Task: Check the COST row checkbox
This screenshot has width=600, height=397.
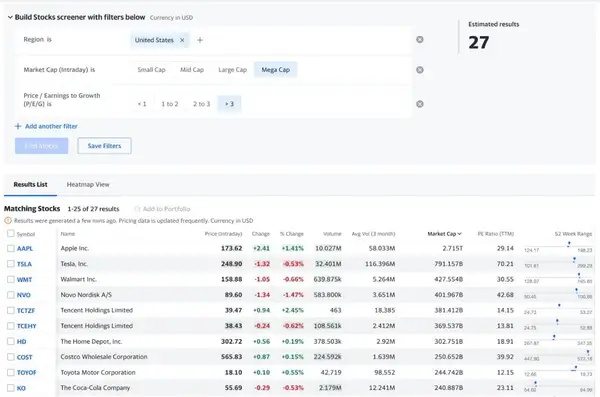Action: tap(11, 357)
